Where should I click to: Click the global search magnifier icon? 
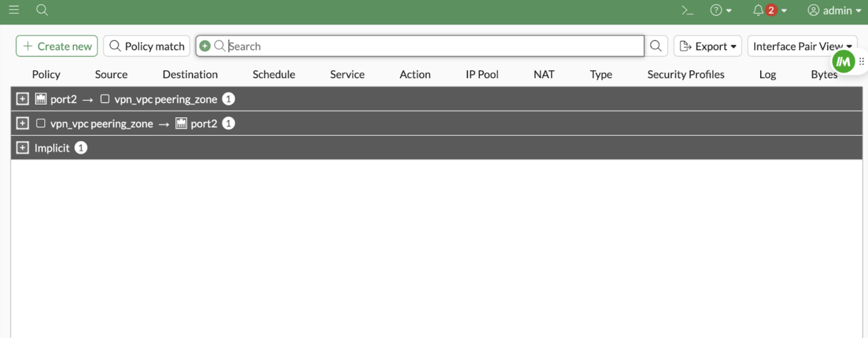[x=42, y=10]
